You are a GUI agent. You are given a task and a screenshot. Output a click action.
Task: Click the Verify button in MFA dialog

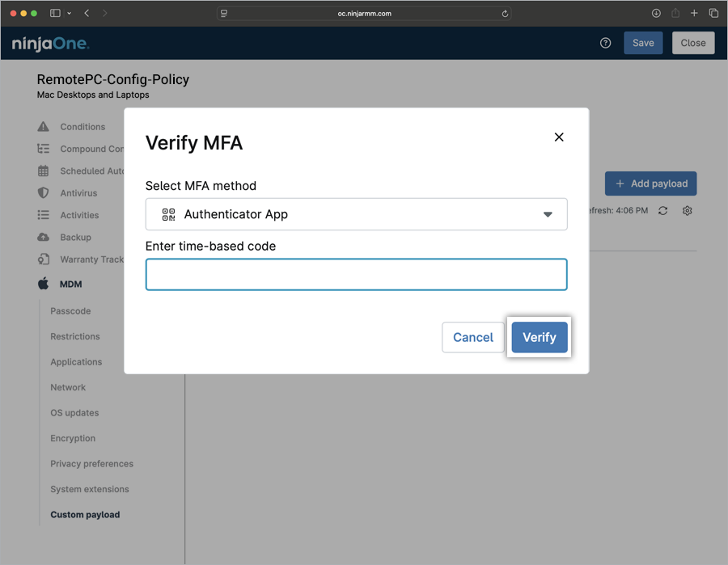540,337
